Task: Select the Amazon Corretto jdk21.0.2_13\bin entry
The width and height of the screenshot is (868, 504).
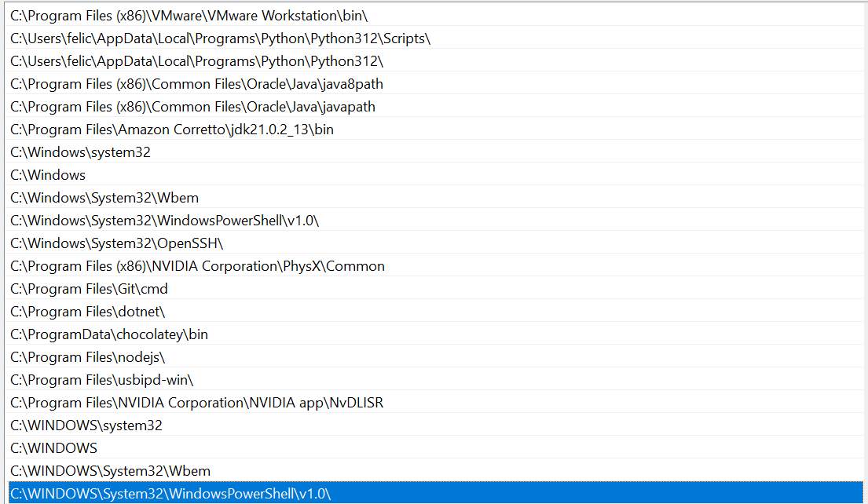Action: (436, 129)
